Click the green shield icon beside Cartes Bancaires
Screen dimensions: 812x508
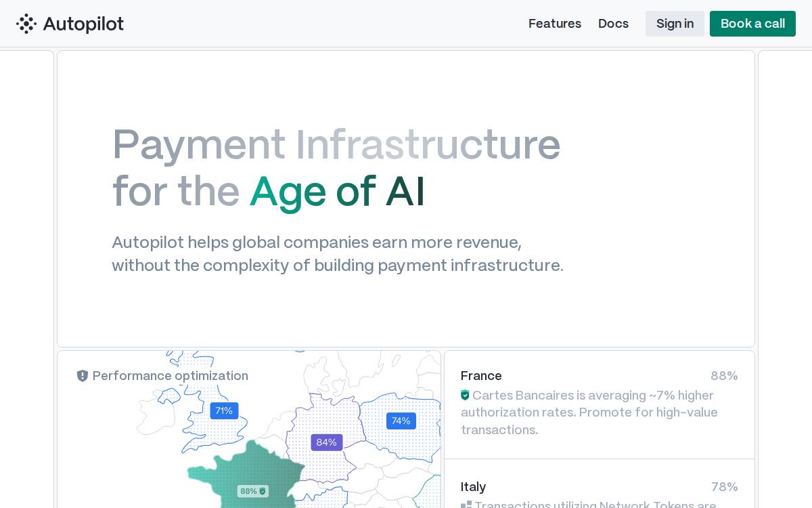(x=465, y=395)
